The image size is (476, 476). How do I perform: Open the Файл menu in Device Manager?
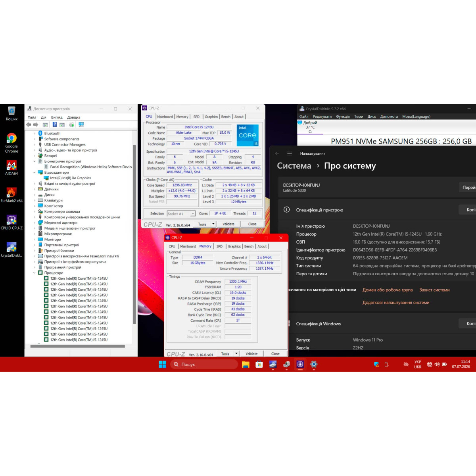click(32, 117)
